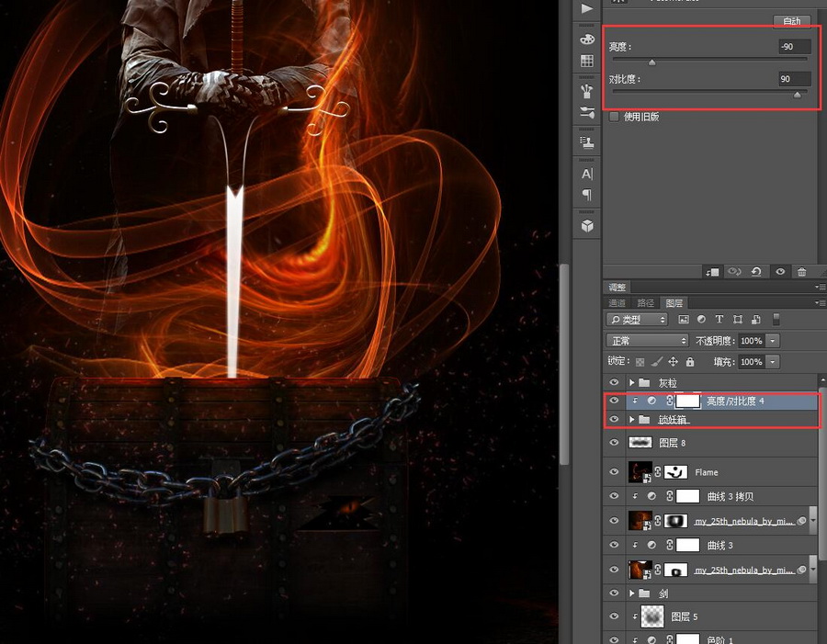Open the Swatches grid panel icon
The width and height of the screenshot is (827, 644).
tap(586, 62)
